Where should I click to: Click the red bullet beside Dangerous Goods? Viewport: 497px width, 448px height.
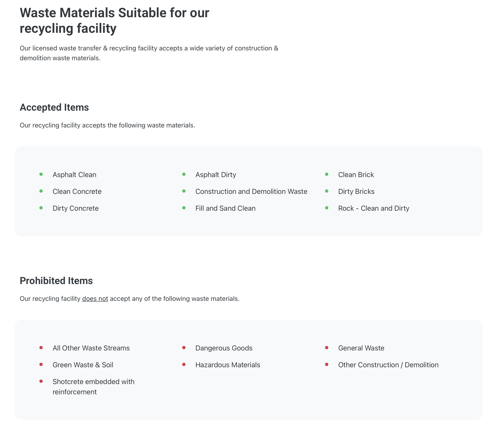click(184, 348)
